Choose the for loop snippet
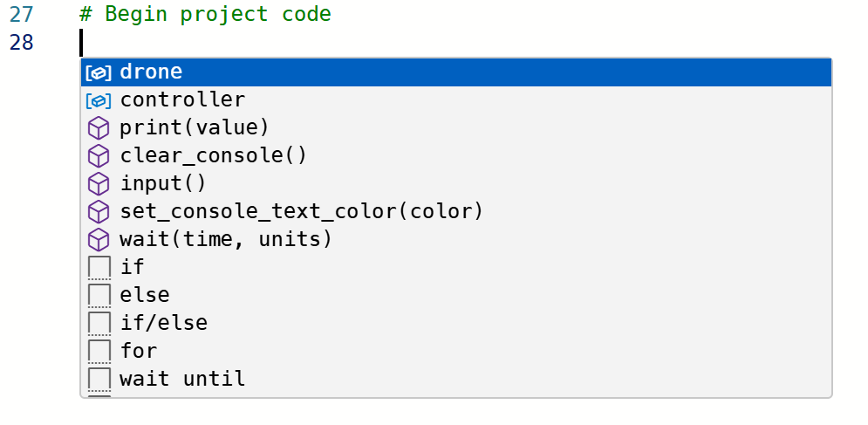The width and height of the screenshot is (868, 425). tap(139, 352)
